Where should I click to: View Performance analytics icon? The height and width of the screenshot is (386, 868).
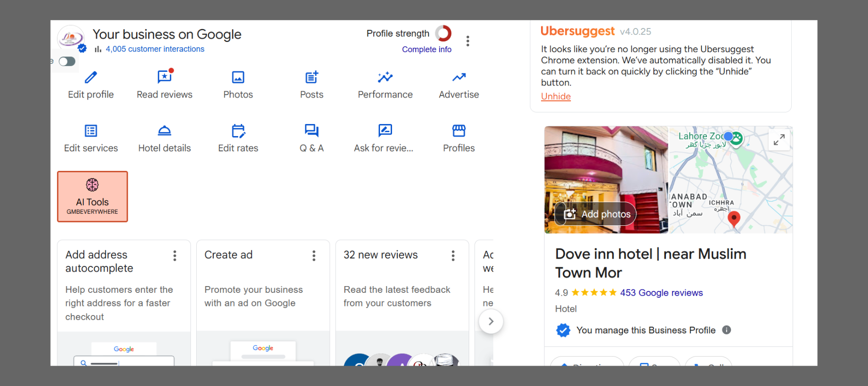(385, 78)
